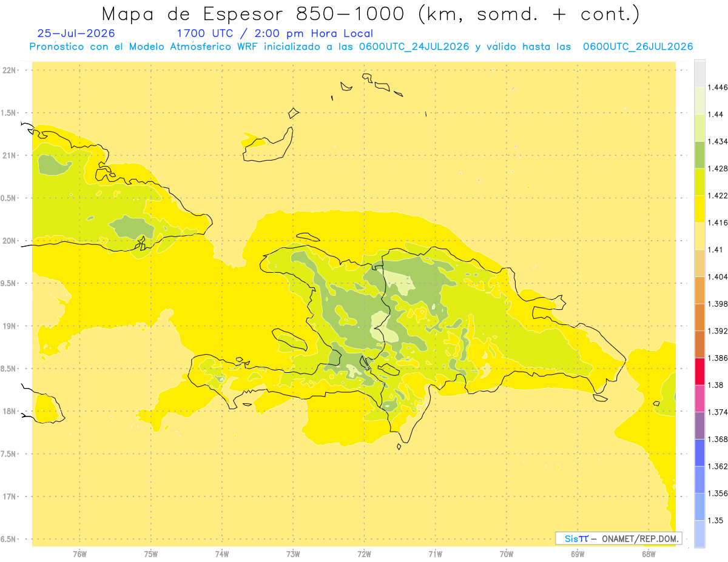The height and width of the screenshot is (562, 728).
Task: Click the 22N latitude label
Action: 10,70
